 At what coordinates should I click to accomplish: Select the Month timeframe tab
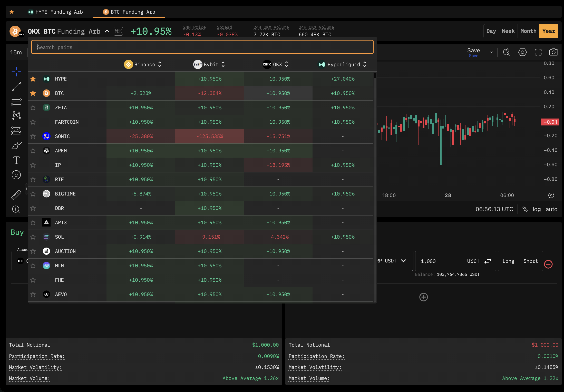pyautogui.click(x=528, y=31)
